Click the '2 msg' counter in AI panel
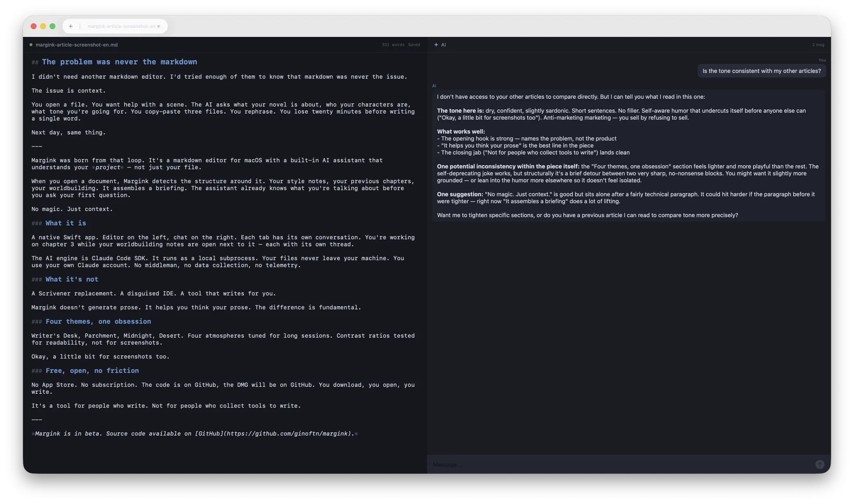 tap(818, 45)
